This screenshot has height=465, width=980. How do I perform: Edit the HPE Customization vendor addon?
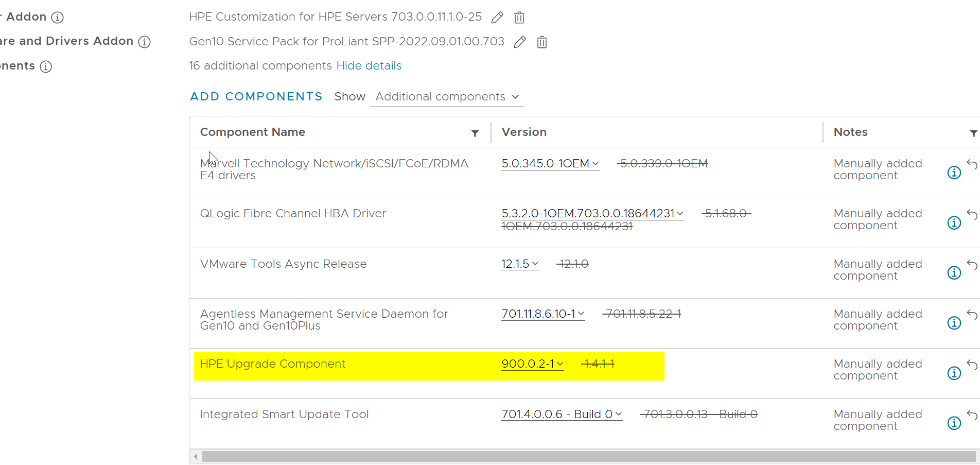coord(497,18)
